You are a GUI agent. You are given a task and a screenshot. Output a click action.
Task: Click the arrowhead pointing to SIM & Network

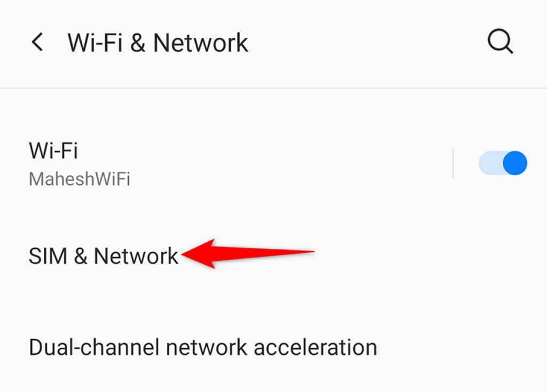tap(199, 254)
